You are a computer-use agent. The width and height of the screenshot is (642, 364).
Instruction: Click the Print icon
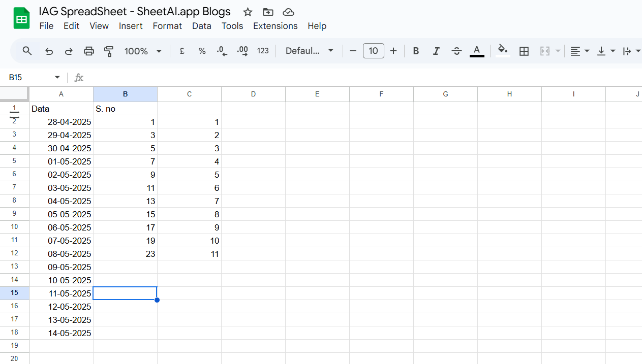[89, 51]
